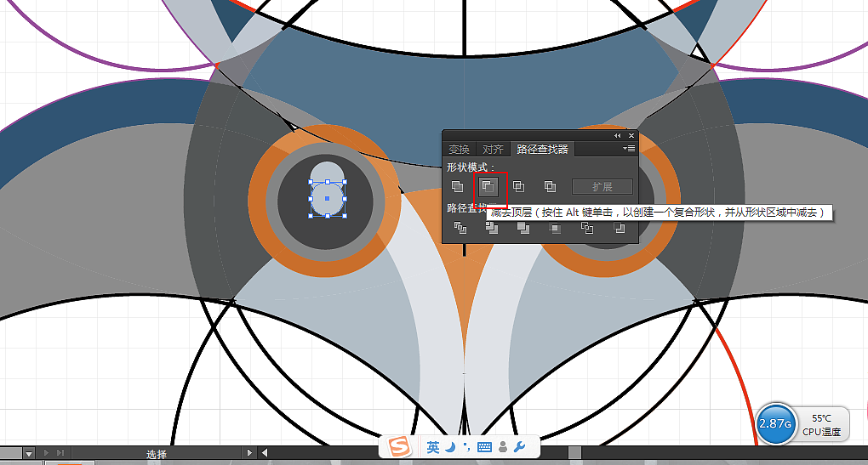The height and width of the screenshot is (465, 868).
Task: Click the Merge pathfinder icon
Action: click(x=523, y=227)
